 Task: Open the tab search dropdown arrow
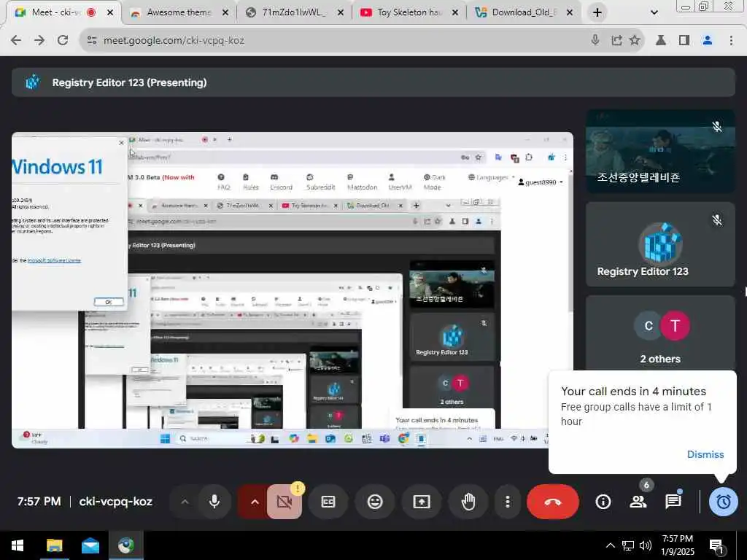pos(654,12)
